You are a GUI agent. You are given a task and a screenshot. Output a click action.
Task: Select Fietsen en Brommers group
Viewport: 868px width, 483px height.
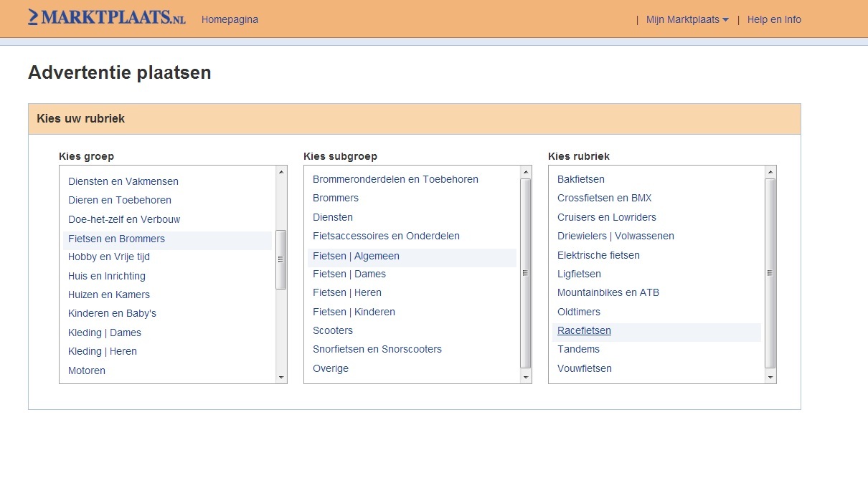point(116,239)
